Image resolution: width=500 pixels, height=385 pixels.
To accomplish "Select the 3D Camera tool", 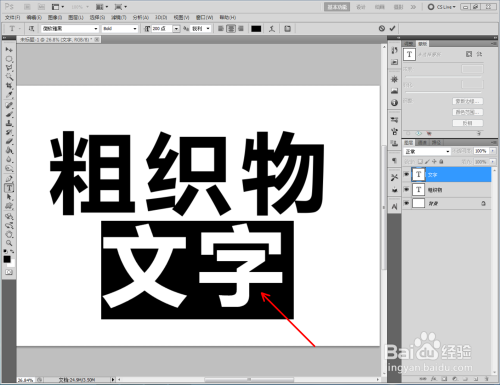I will (9, 225).
